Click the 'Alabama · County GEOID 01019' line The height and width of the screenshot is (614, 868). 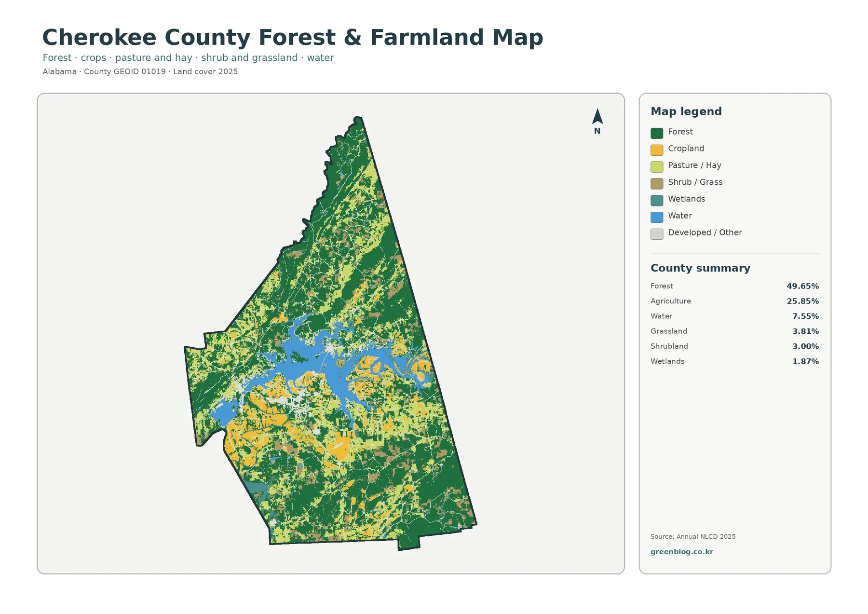(x=140, y=71)
